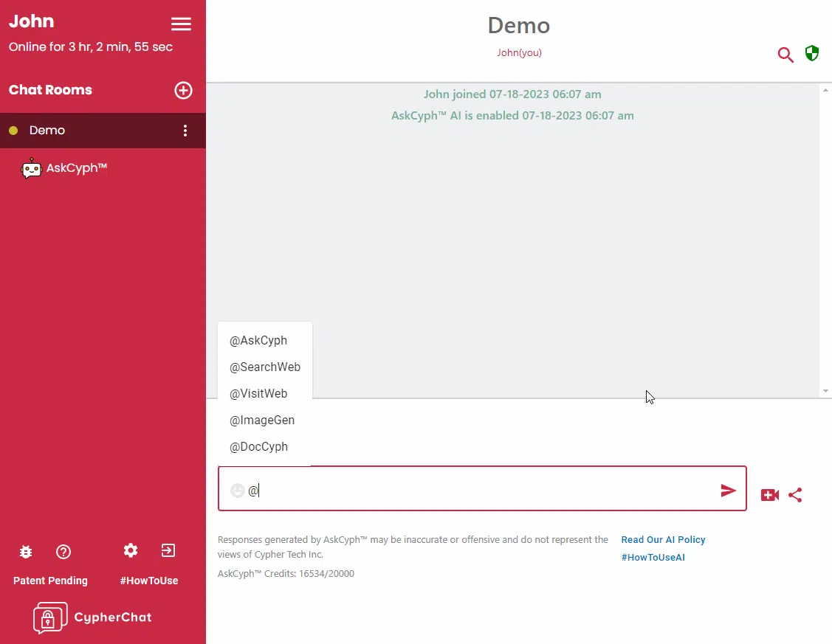Click the CypherChat logo
This screenshot has width=832, height=644.
pyautogui.click(x=92, y=617)
